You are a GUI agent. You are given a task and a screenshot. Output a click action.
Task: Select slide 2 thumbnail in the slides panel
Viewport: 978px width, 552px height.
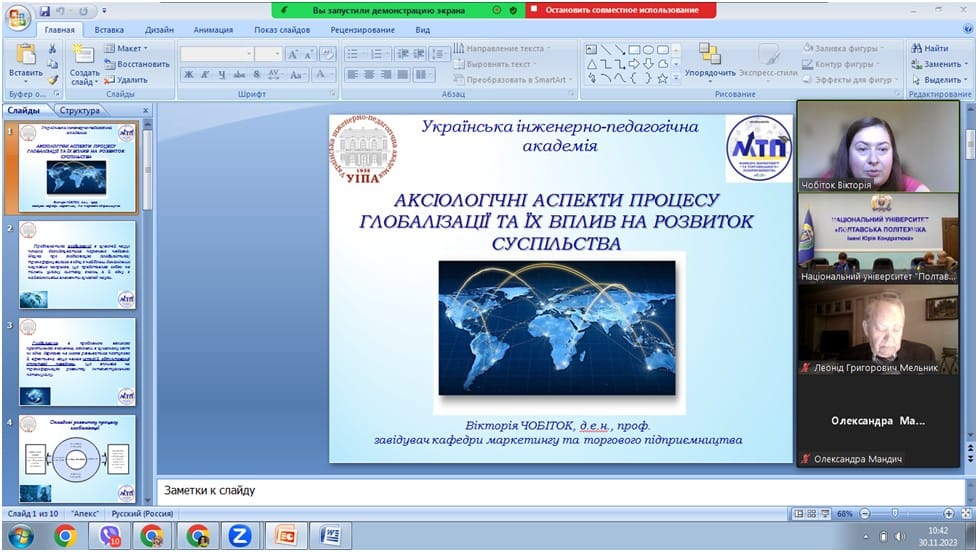(x=77, y=266)
